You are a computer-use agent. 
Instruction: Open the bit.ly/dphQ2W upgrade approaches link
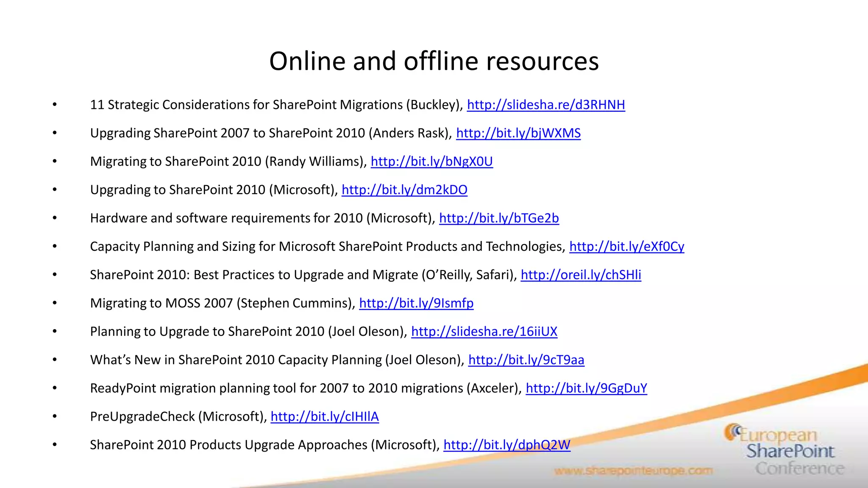coord(507,445)
